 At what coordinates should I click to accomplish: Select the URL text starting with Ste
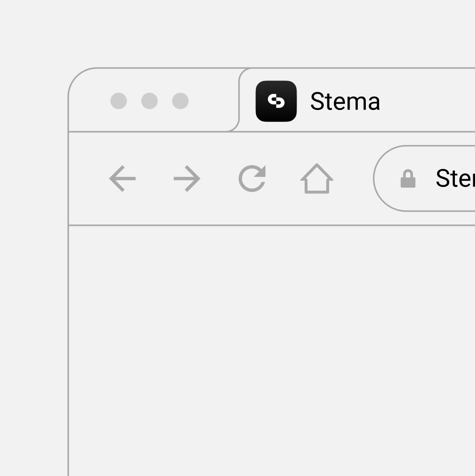[x=455, y=178]
